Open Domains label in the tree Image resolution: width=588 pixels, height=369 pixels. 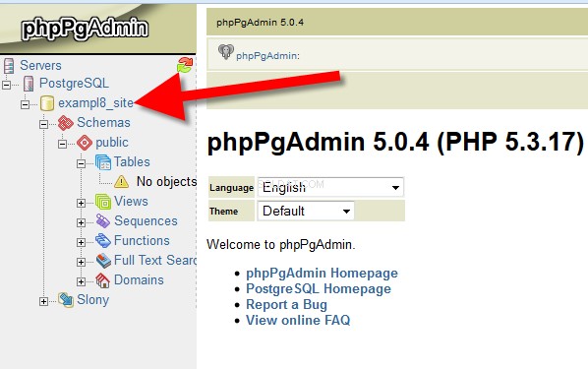click(139, 280)
